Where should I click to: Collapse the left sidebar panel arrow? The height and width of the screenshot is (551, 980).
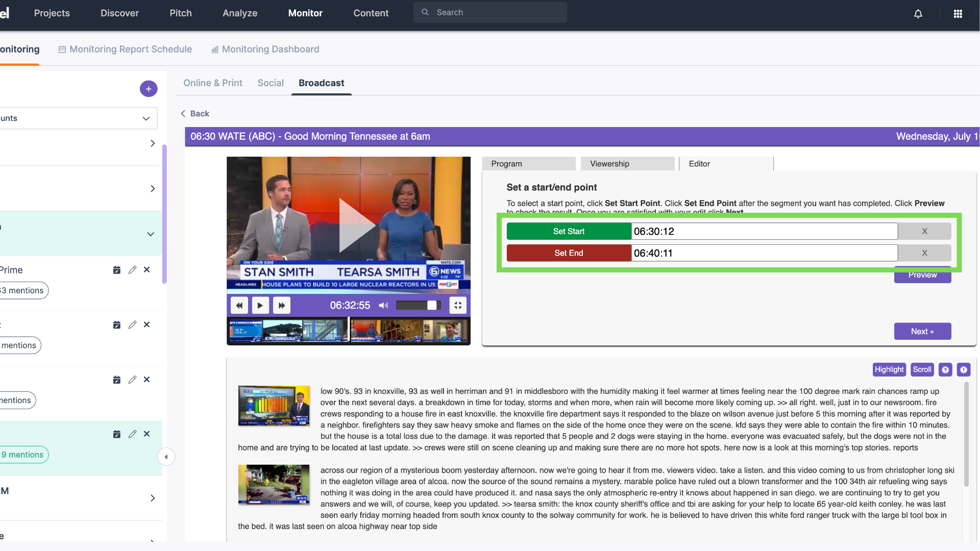tap(166, 457)
